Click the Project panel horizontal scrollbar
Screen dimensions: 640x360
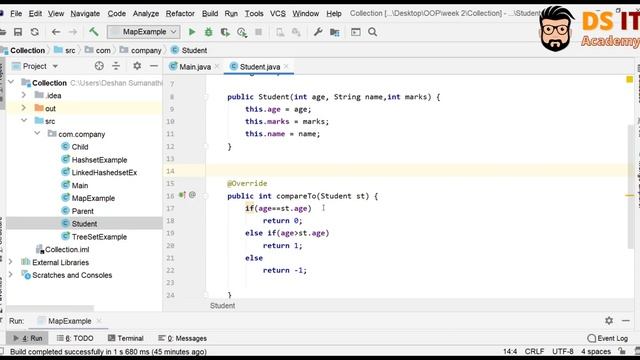(x=50, y=308)
